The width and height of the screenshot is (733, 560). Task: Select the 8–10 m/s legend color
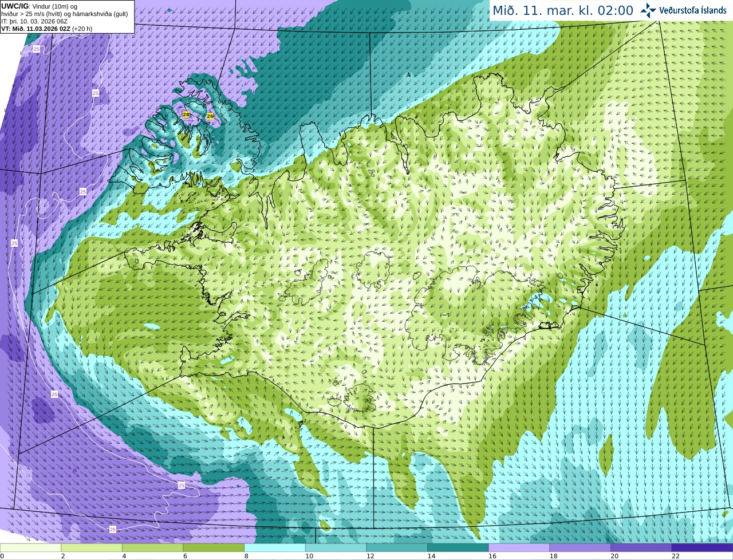coord(274,547)
